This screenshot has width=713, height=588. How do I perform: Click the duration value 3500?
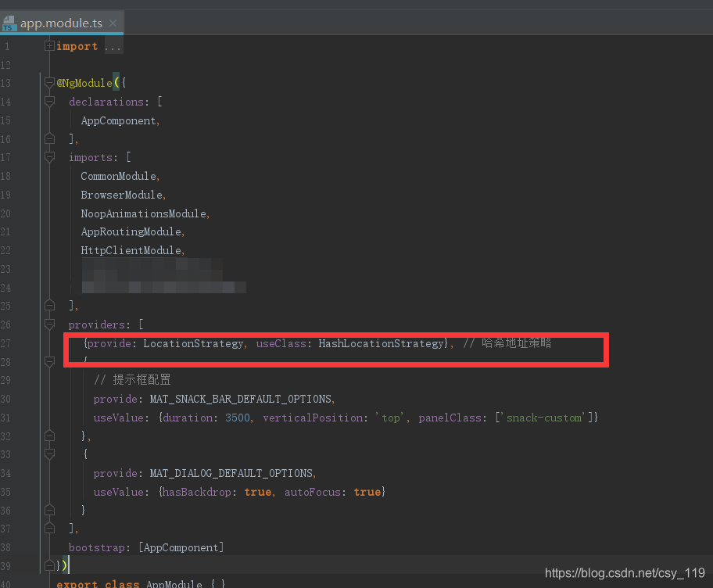point(238,418)
